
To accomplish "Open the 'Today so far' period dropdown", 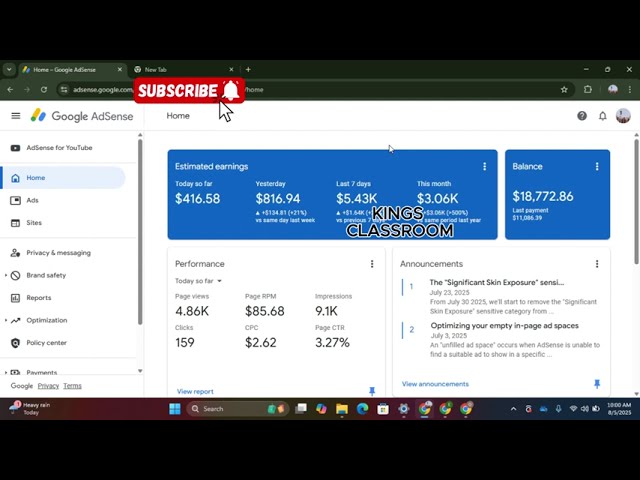I will click(x=198, y=281).
